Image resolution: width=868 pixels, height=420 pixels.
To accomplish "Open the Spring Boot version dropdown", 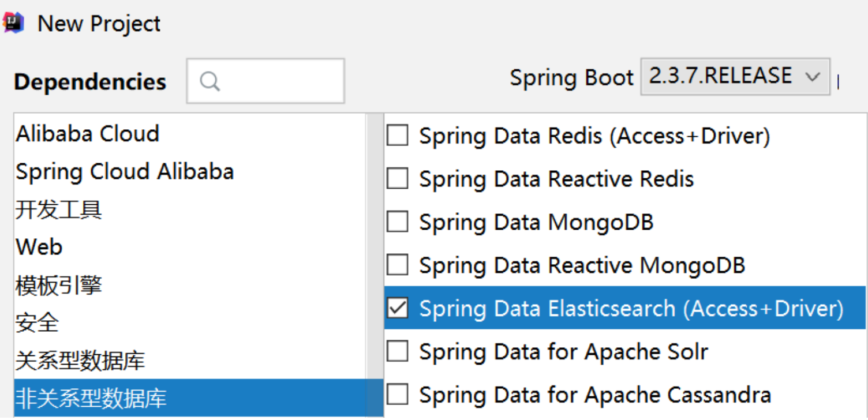I will click(x=735, y=76).
